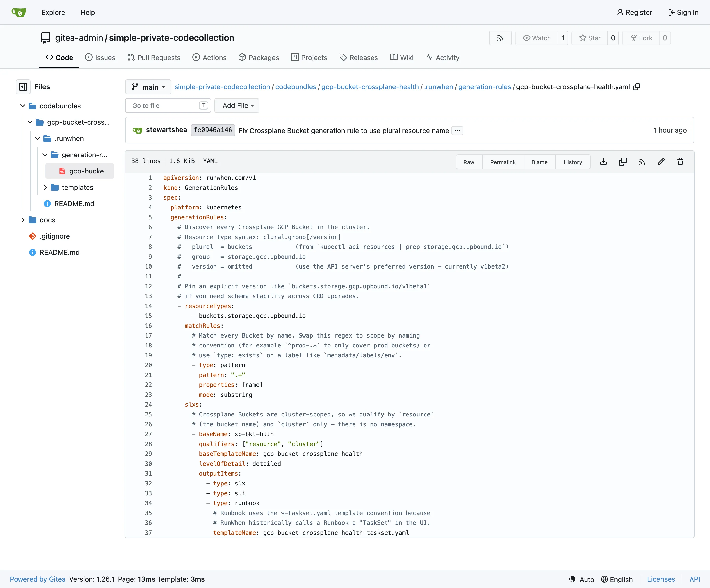Viewport: 710px width, 588px height.
Task: Expand the docs folder
Action: coord(23,220)
